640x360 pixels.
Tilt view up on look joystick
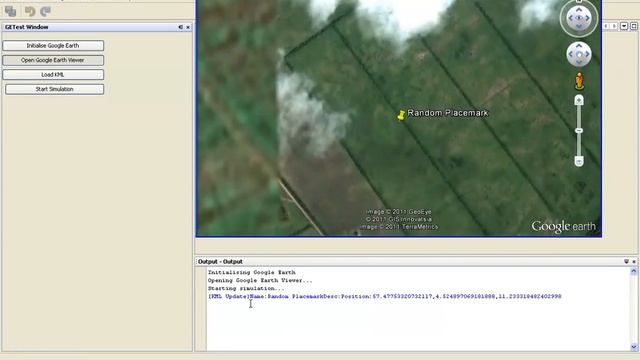click(579, 9)
